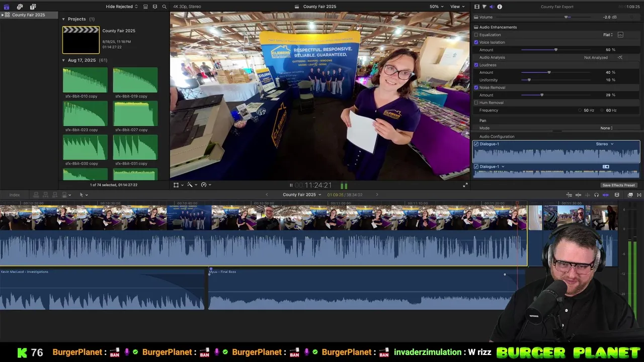Uncheck the Loudness checkbox

click(476, 65)
